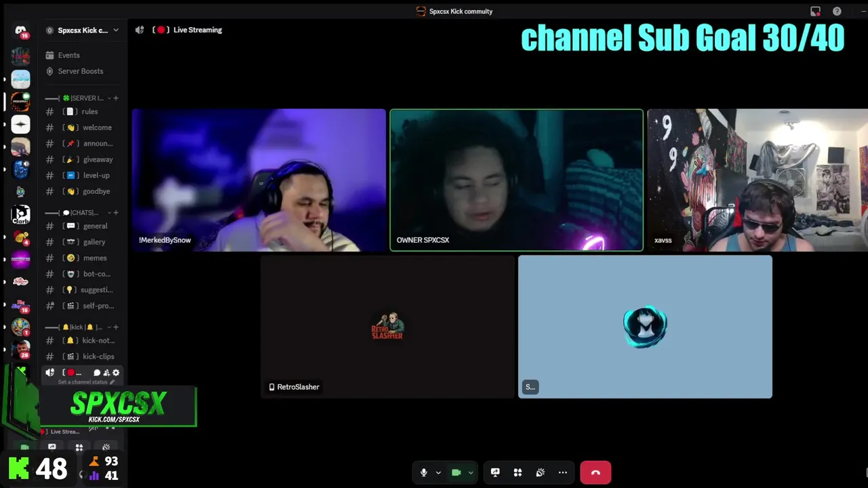
Task: Open Discord direct messages home icon
Action: click(20, 31)
